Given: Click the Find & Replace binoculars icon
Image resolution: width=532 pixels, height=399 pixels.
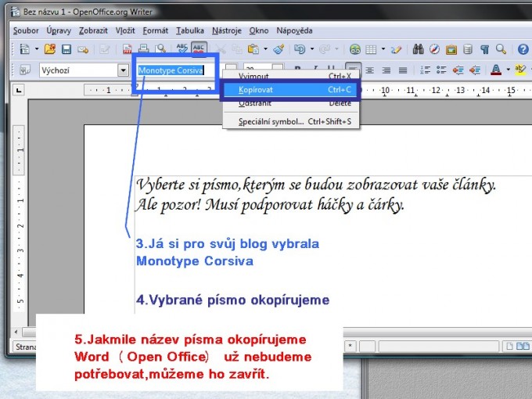Looking at the screenshot, I should [418, 49].
